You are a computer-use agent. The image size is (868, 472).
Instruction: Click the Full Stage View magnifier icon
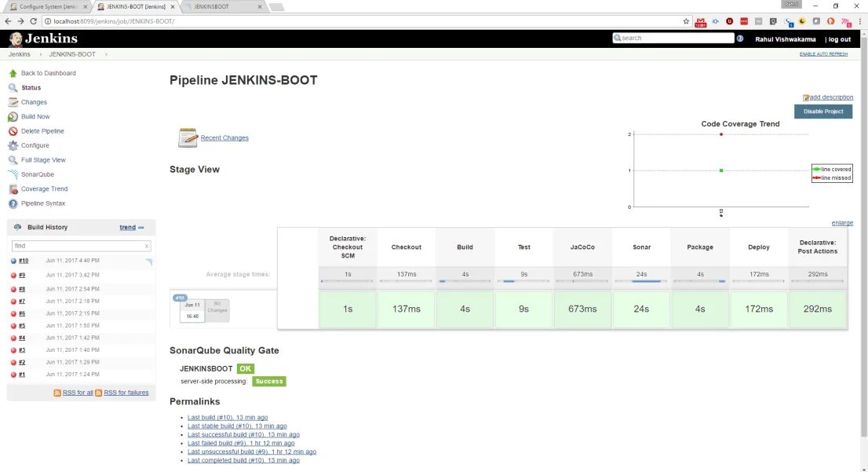pyautogui.click(x=13, y=159)
